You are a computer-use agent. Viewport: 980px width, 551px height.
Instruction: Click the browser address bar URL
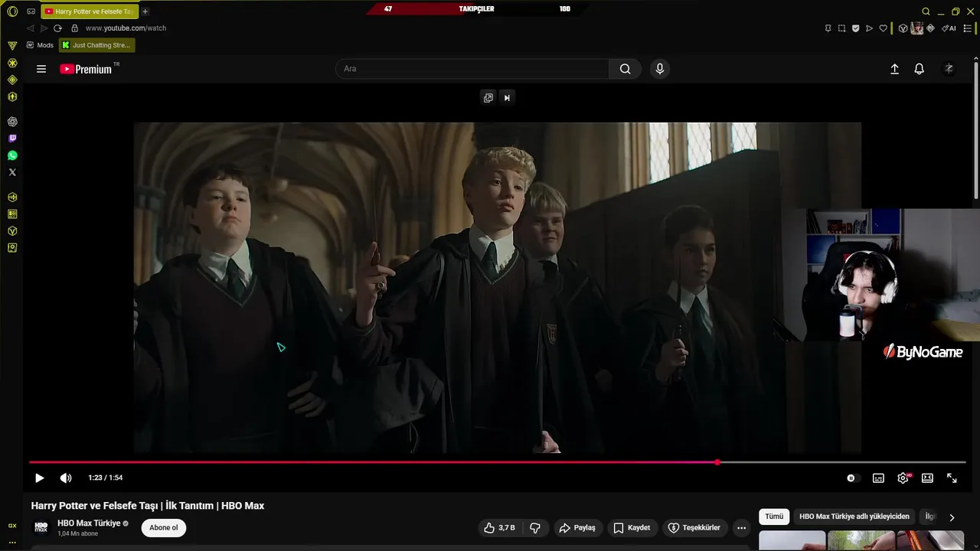(126, 28)
